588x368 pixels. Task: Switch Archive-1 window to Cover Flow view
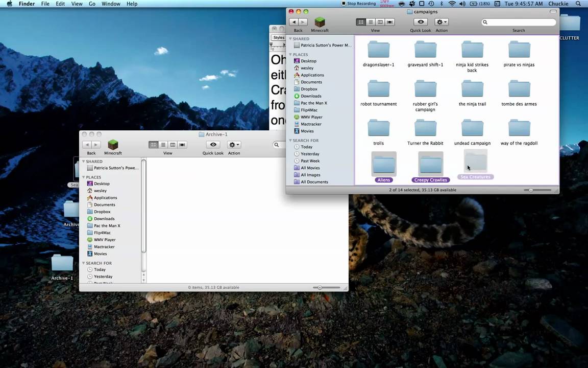[x=182, y=145]
